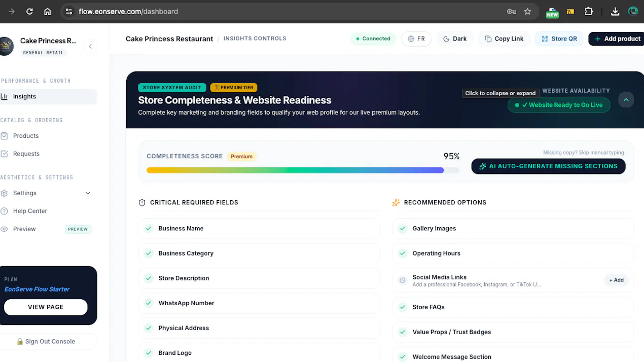Image resolution: width=644 pixels, height=362 pixels.
Task: Click the VIEW PAGE button
Action: (46, 307)
